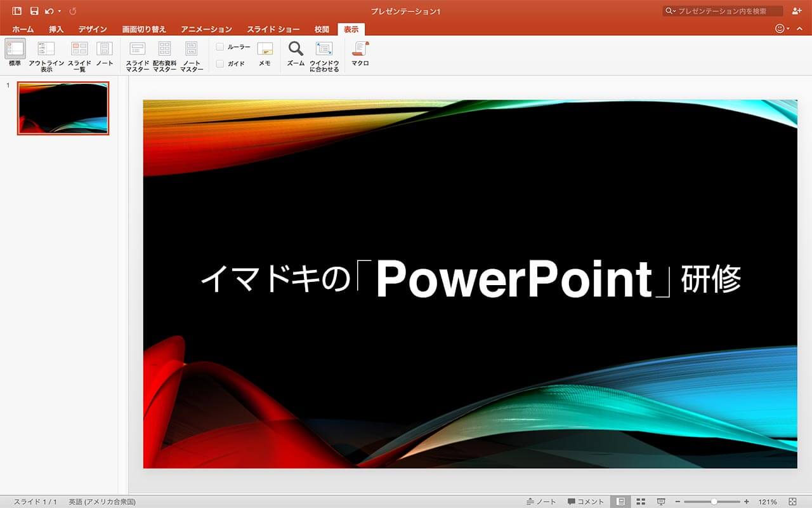
Task: Expand the smiley feedback dropdown arrow
Action: click(788, 29)
